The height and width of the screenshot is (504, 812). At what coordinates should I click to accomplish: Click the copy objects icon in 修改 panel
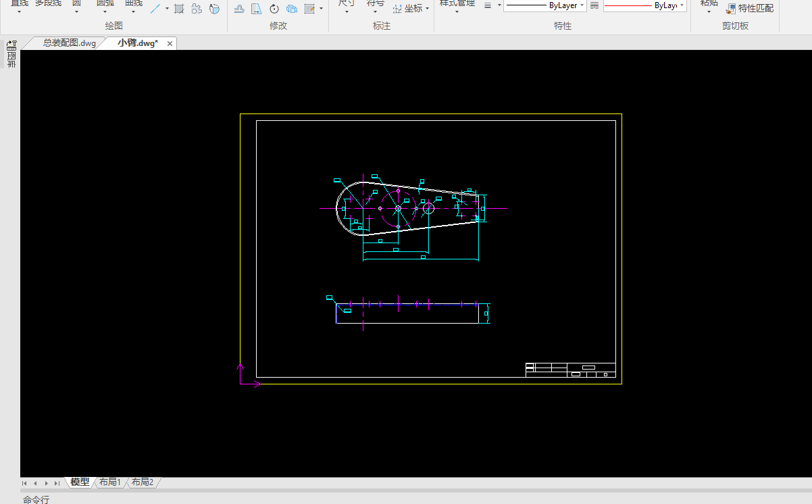coord(292,9)
